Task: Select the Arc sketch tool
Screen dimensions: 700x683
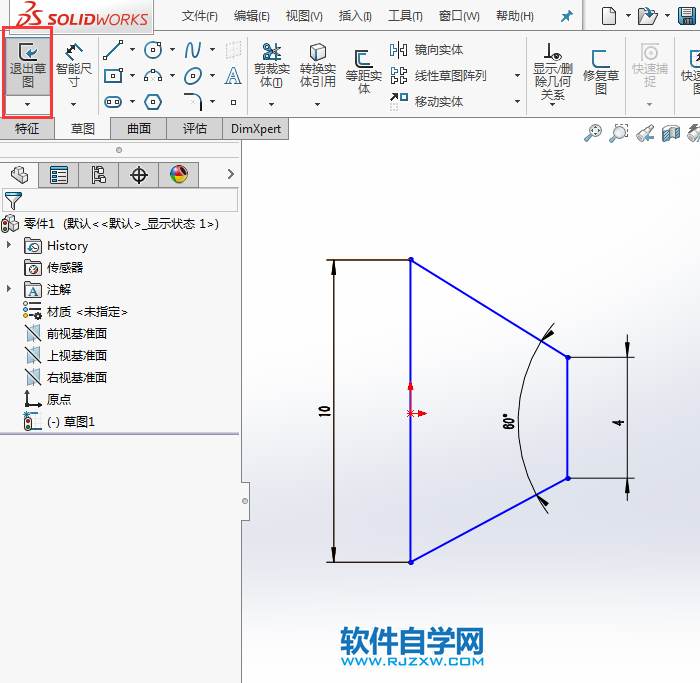Action: (153, 75)
